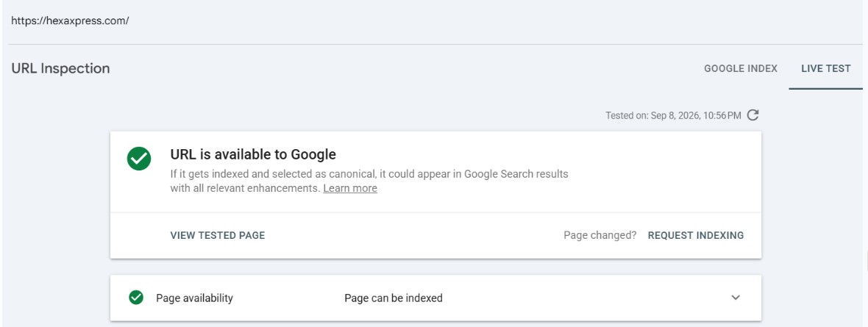The image size is (868, 327).
Task: Select the LIVE TEST tab
Action: pyautogui.click(x=826, y=68)
